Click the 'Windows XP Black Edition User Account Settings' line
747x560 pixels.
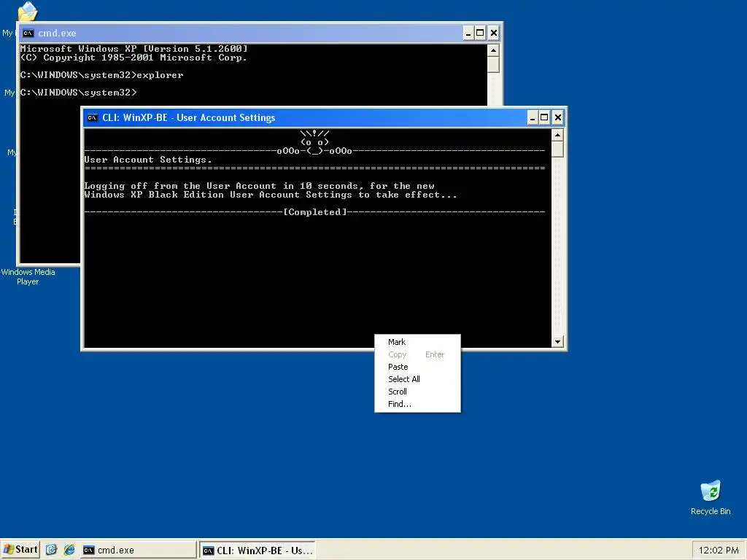tap(271, 195)
